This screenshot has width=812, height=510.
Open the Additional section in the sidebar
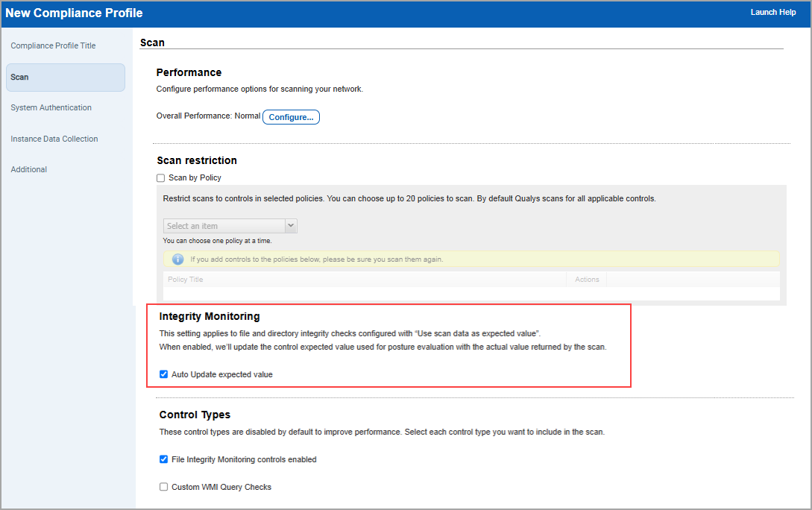(28, 169)
